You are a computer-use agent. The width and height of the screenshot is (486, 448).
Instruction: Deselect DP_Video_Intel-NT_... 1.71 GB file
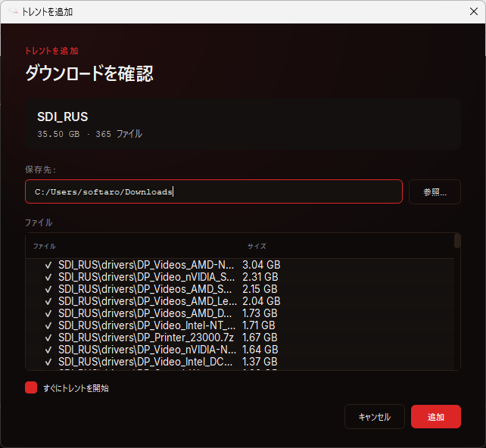(48, 325)
